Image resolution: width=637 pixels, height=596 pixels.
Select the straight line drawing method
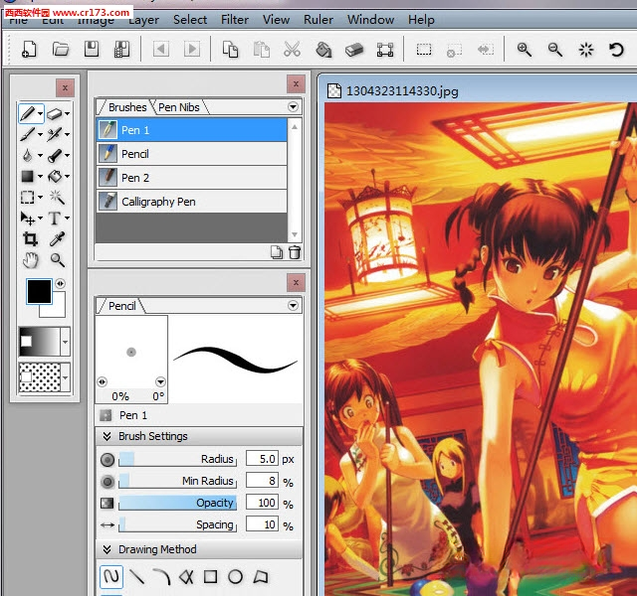tap(136, 576)
